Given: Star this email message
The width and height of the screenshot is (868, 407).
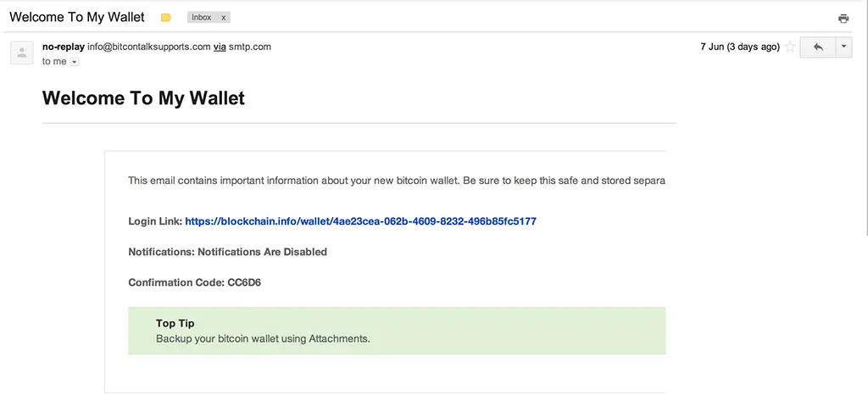Looking at the screenshot, I should [791, 47].
